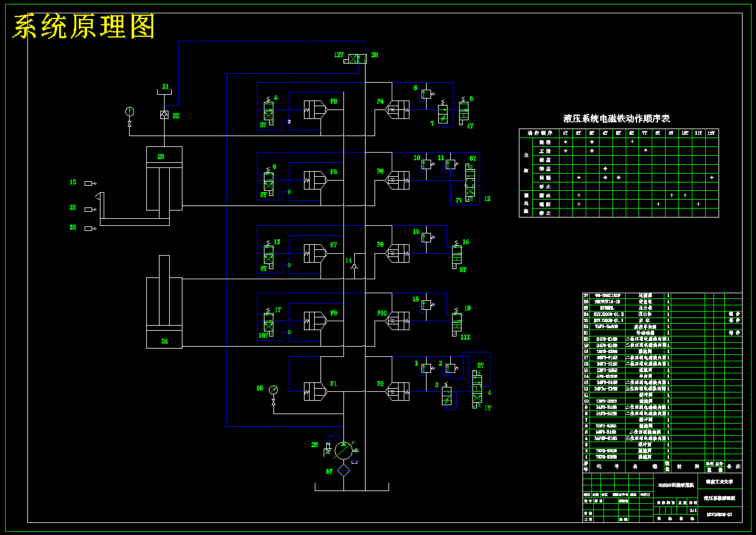
Task: Click the "保压" row label in sequence table
Action: [546, 160]
